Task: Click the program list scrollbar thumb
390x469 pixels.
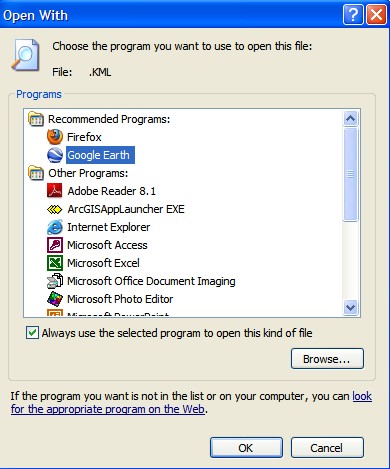Action: [x=350, y=174]
